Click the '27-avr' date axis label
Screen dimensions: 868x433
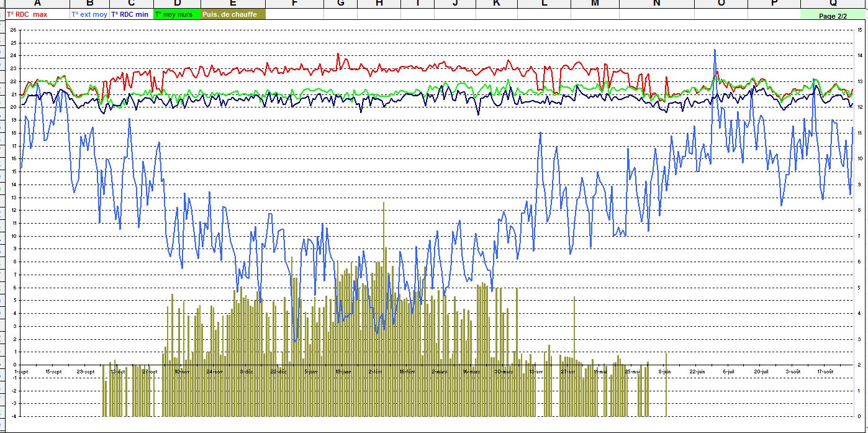coord(568,371)
